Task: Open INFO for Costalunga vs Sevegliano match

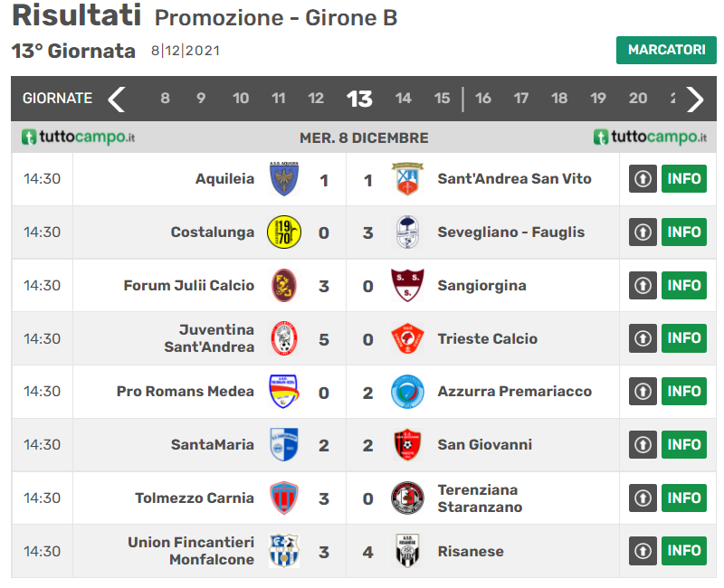Action: coord(684,232)
